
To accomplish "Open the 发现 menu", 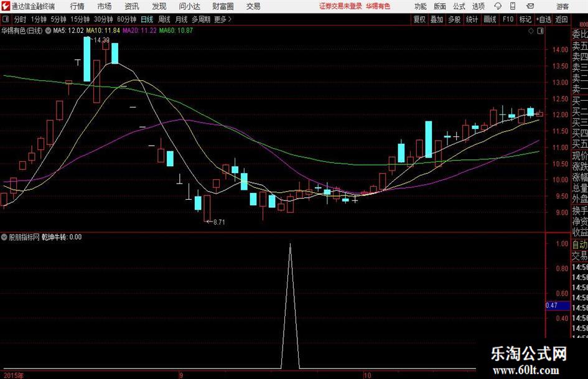I will point(159,6).
